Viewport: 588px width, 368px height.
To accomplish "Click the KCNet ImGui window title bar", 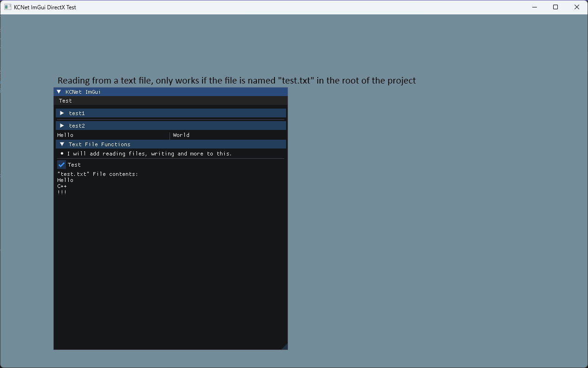I will (x=186, y=92).
